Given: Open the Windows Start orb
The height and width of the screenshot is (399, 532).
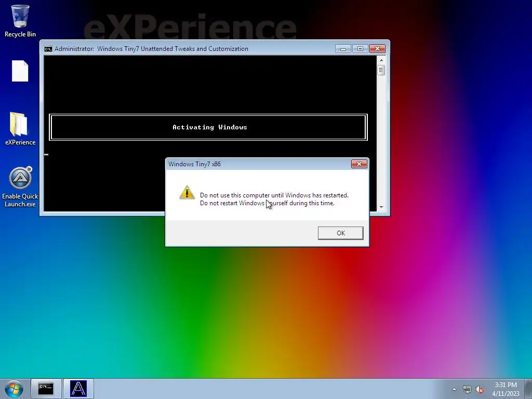Looking at the screenshot, I should coord(14,389).
